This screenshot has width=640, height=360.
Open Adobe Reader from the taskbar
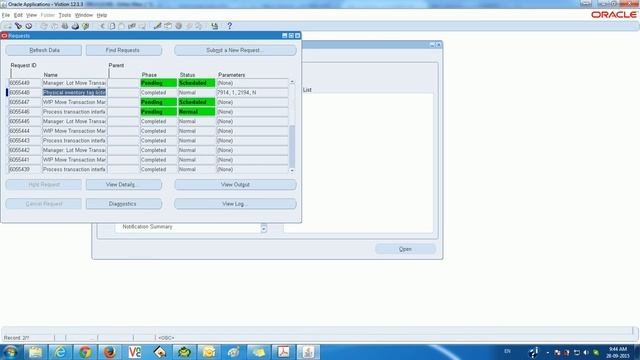point(283,352)
